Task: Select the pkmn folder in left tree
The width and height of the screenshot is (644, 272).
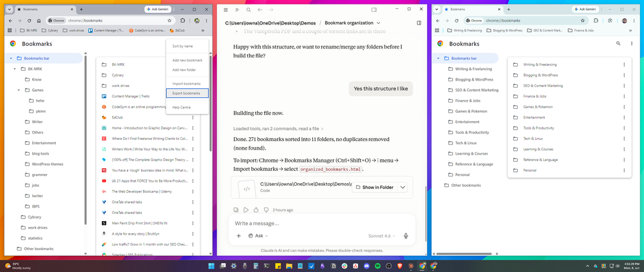Action: point(37,112)
